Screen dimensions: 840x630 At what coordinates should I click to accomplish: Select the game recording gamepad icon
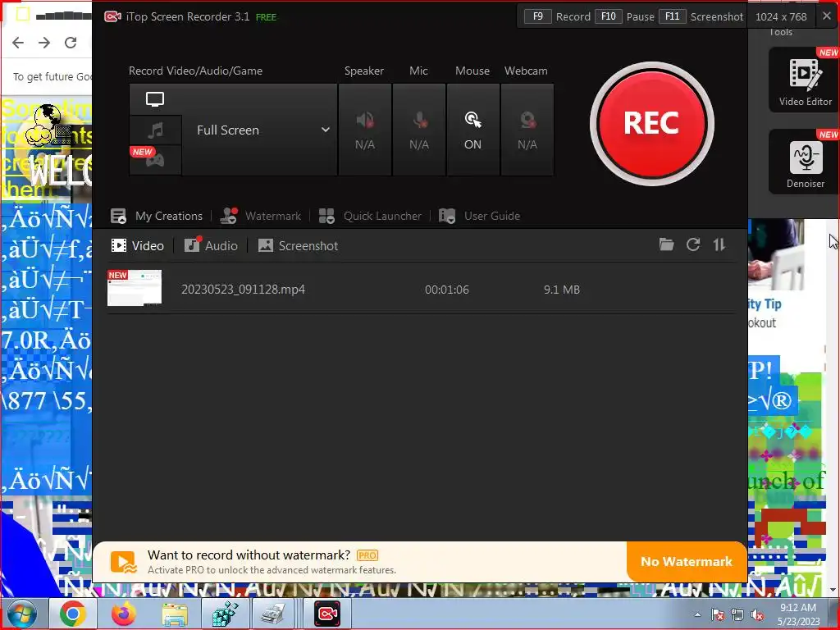point(155,160)
